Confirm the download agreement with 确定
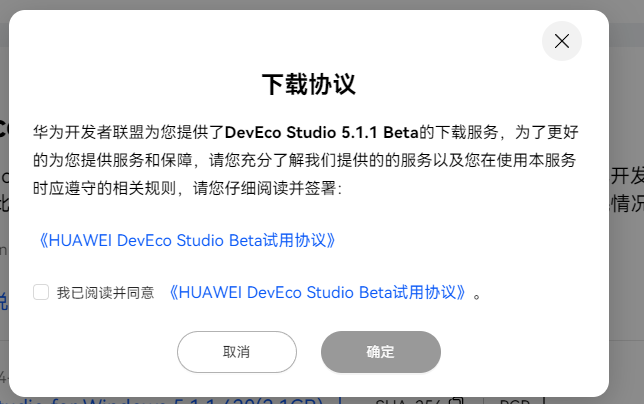644x404 pixels. 381,352
